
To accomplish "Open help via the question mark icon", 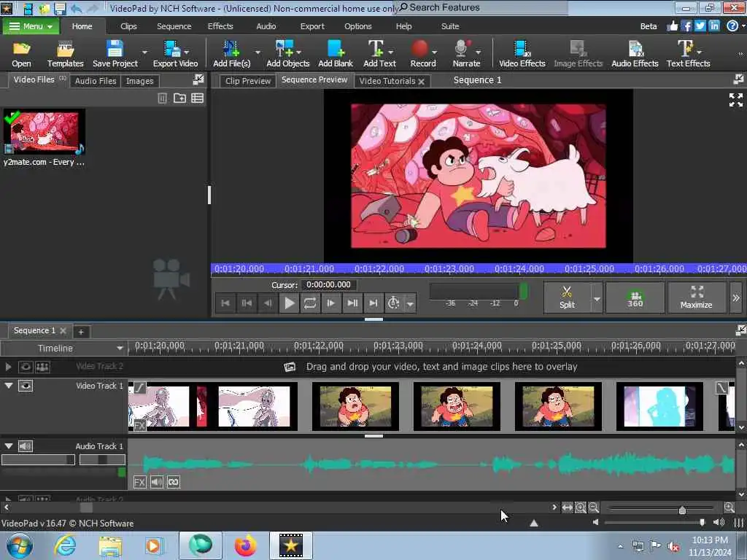I will pyautogui.click(x=732, y=26).
